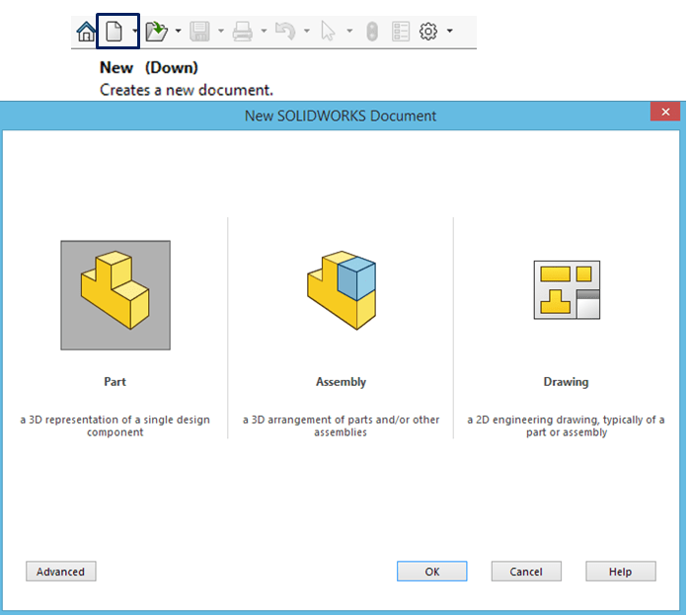Expand the dropdown arrow beside Open
The height and width of the screenshot is (616, 689).
click(178, 32)
